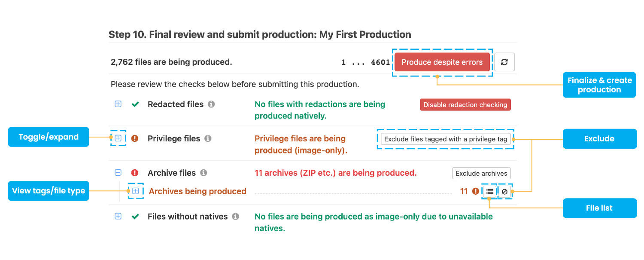Disable redaction checking

pos(465,104)
